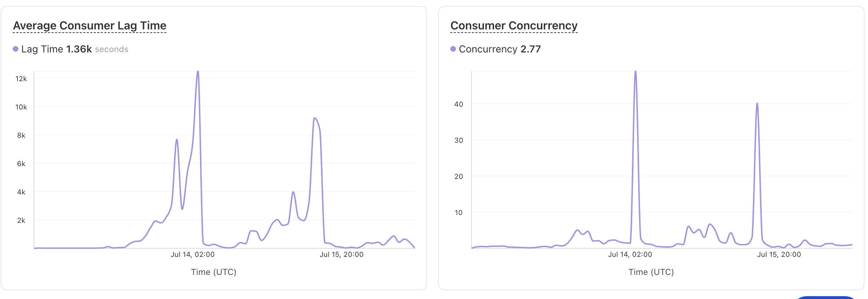Click the Lag Time legend color dot
This screenshot has height=299, width=868.
(x=16, y=49)
